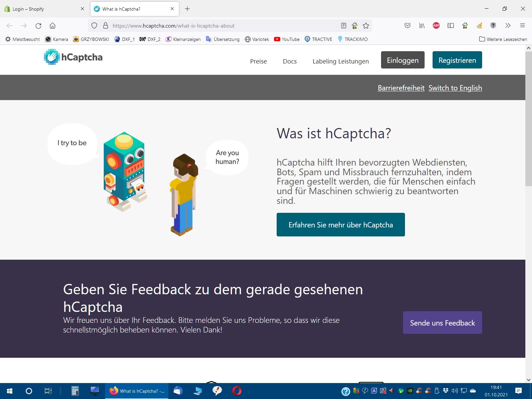Show the sidebars toolbar icon
Image resolution: width=532 pixels, height=399 pixels.
tap(451, 26)
